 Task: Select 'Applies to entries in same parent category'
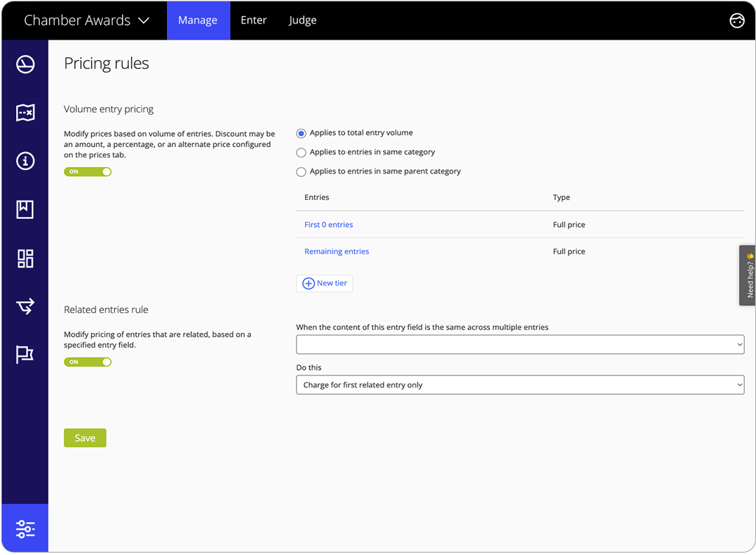[x=301, y=171]
